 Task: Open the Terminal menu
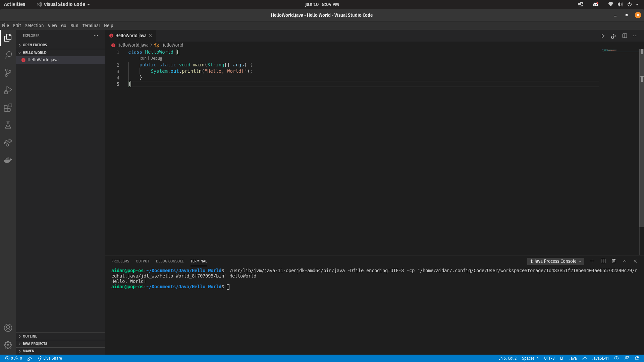(x=91, y=25)
